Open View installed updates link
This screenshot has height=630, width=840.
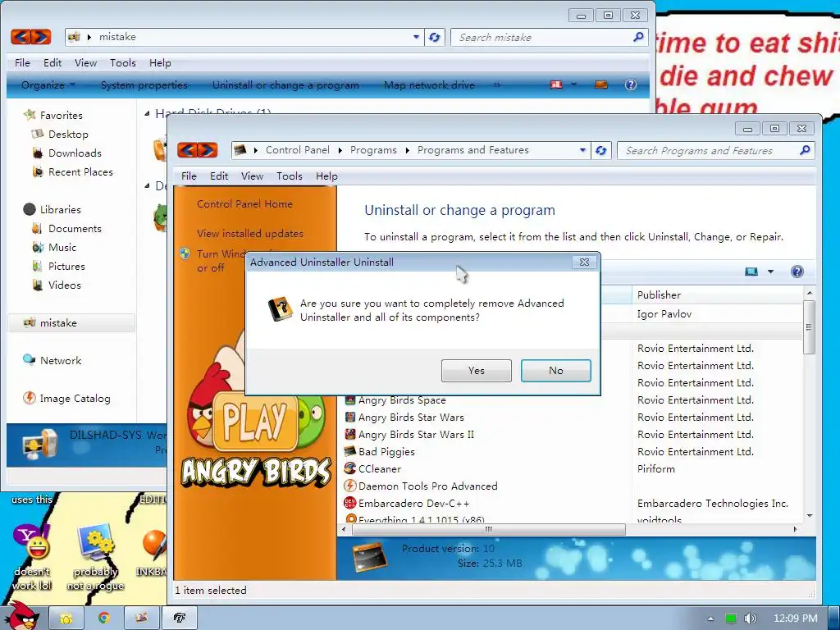coord(250,234)
